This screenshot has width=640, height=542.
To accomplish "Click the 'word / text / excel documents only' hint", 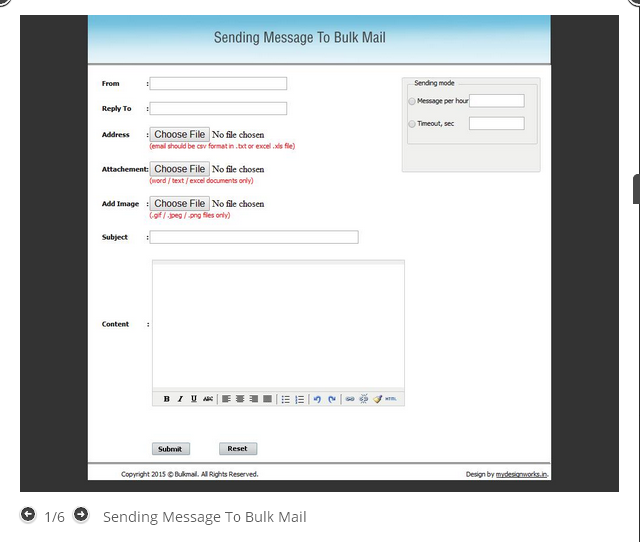I will 201,180.
